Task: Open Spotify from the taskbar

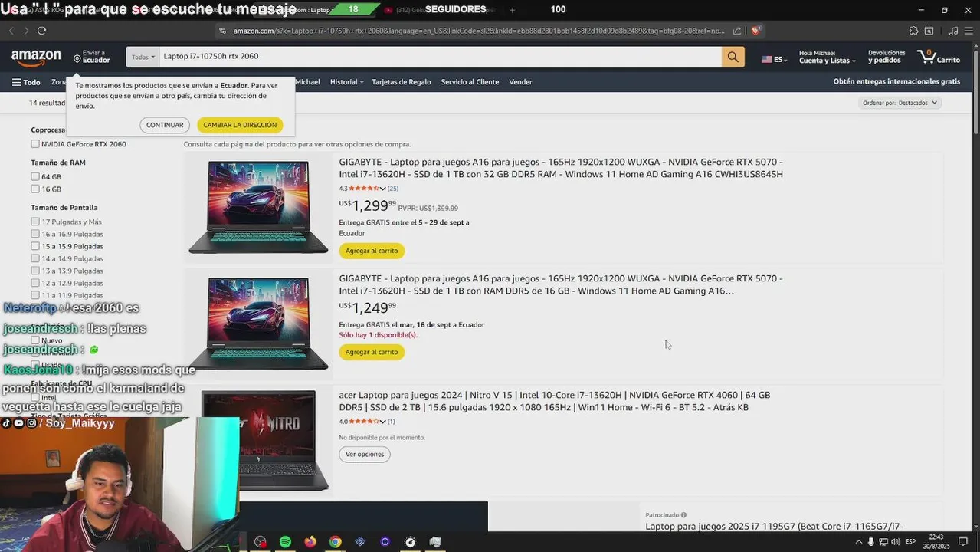Action: click(x=285, y=542)
